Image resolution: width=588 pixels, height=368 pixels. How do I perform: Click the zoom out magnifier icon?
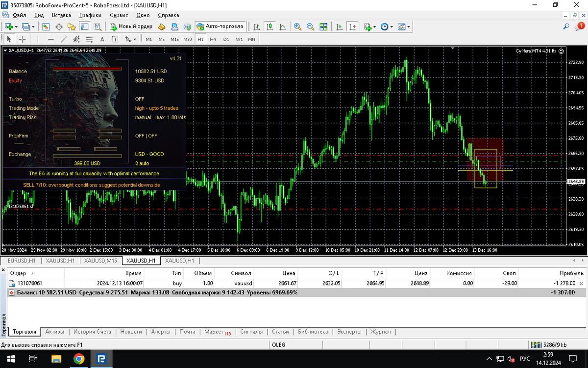click(310, 26)
